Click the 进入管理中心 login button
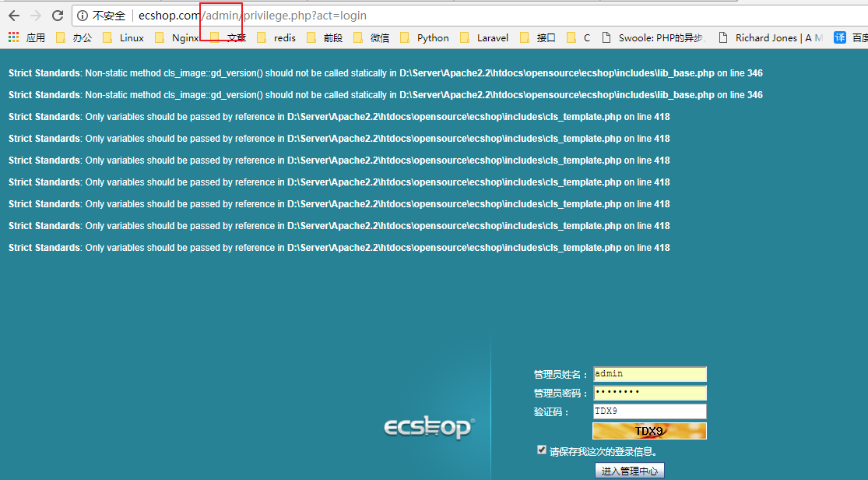 coord(629,471)
